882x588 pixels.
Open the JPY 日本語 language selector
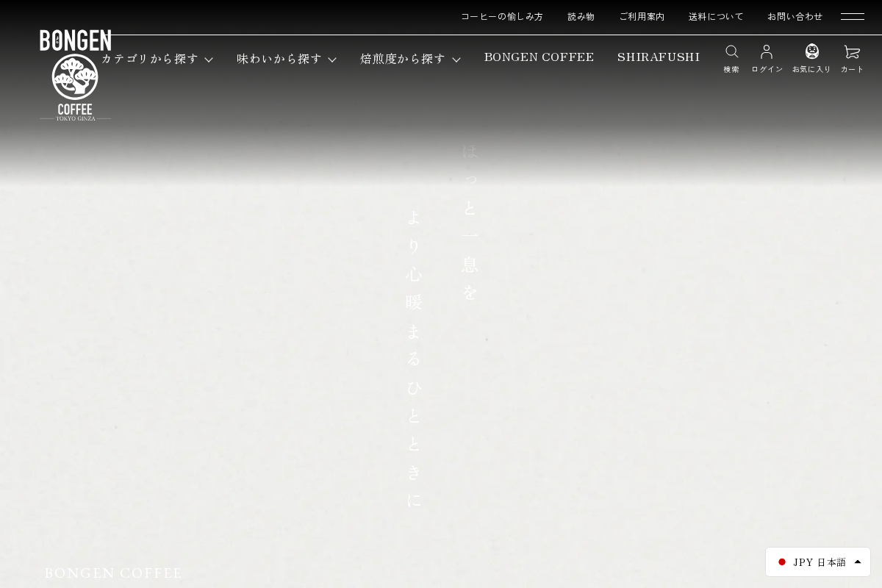818,562
